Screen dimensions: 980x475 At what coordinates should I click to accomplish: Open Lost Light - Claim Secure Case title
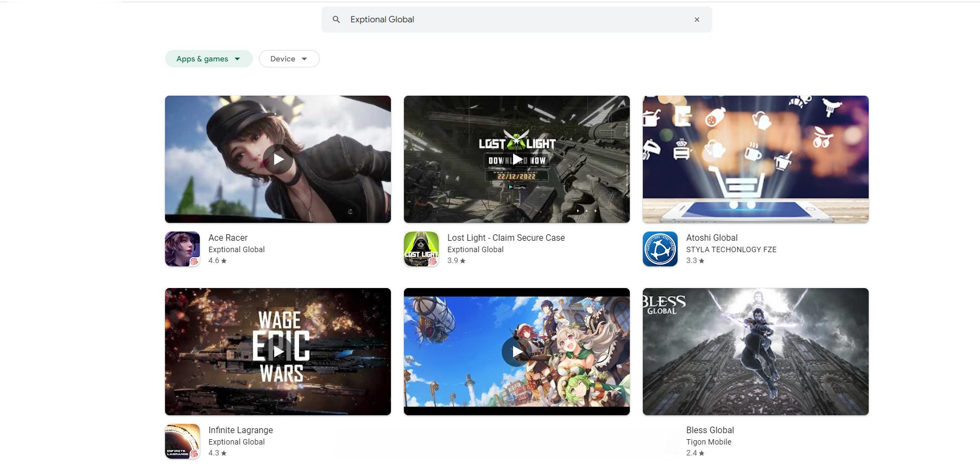[506, 237]
